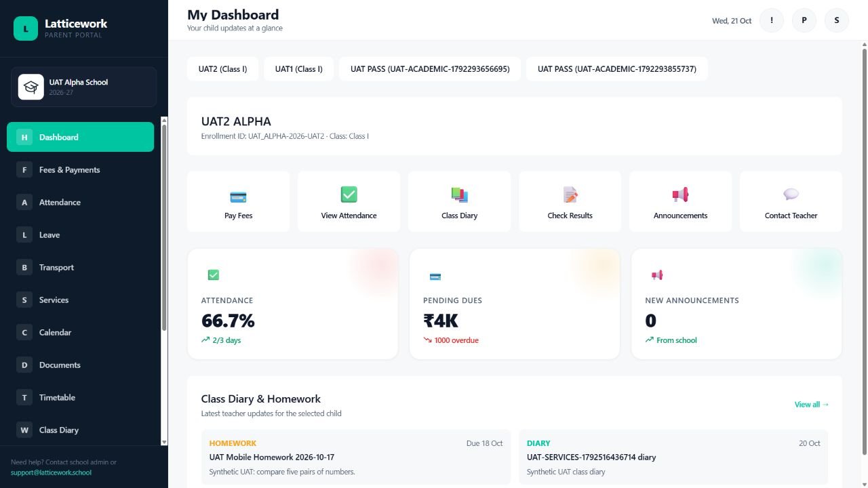Viewport: 868px width, 488px height.
Task: Select child tab UAT-ACADEMIC-1792293656695
Action: (430, 69)
